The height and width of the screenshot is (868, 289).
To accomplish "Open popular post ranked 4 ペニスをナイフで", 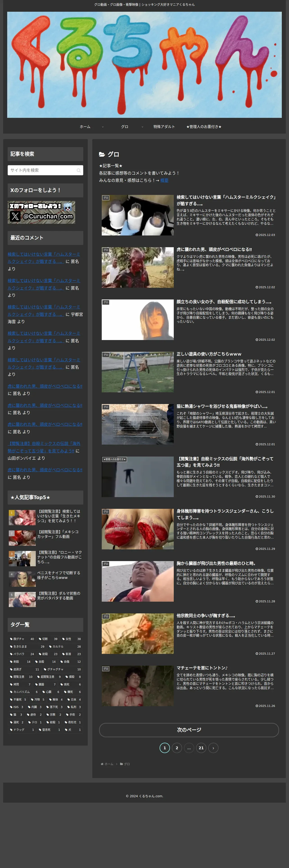I will (45, 579).
